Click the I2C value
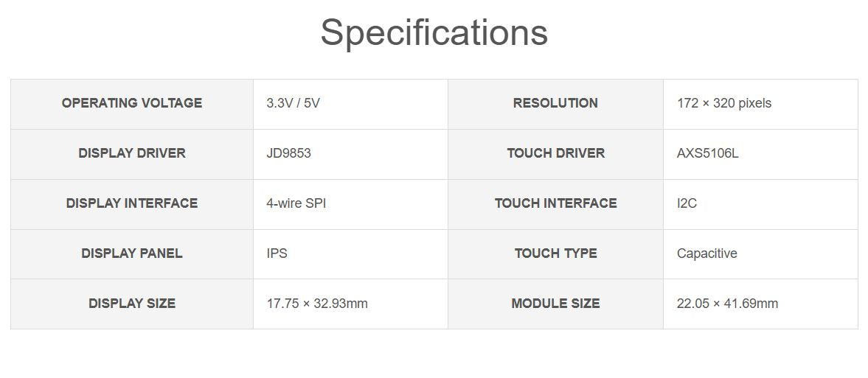 tap(687, 203)
